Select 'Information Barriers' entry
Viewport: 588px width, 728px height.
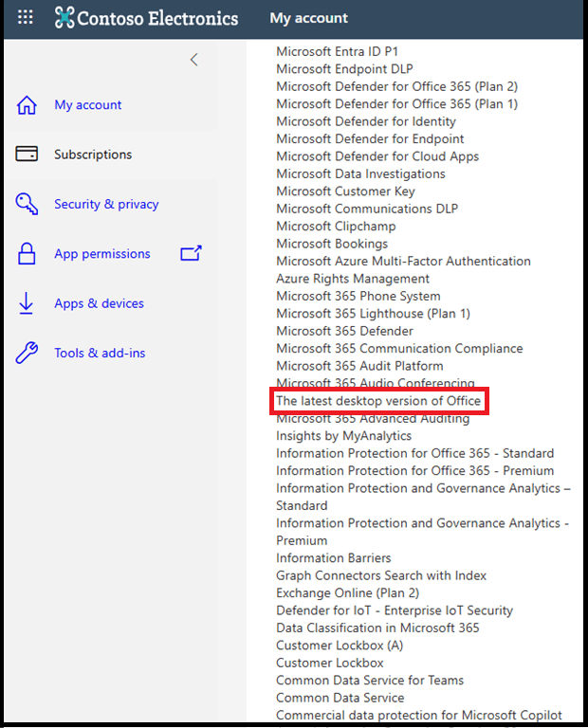[x=334, y=558]
